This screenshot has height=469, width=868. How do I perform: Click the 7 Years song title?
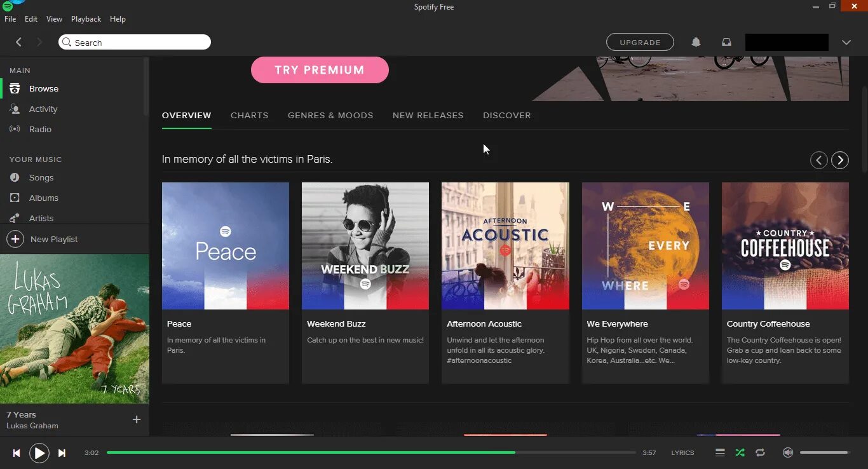coord(21,415)
